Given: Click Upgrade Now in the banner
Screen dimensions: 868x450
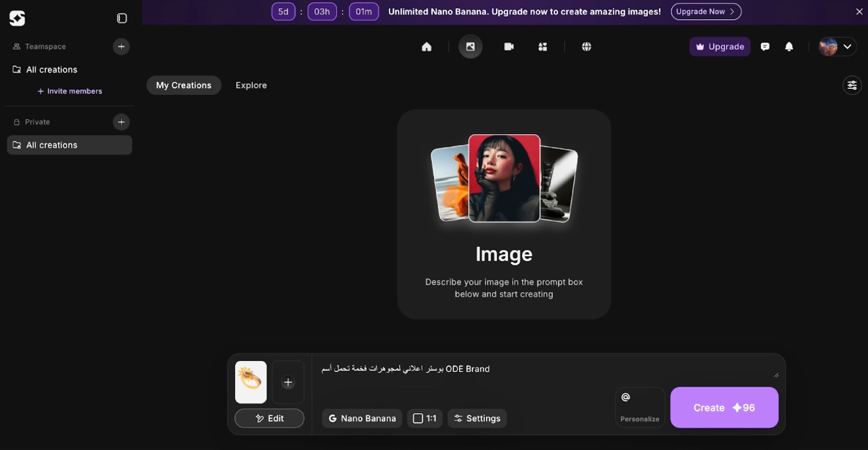Looking at the screenshot, I should tap(706, 12).
